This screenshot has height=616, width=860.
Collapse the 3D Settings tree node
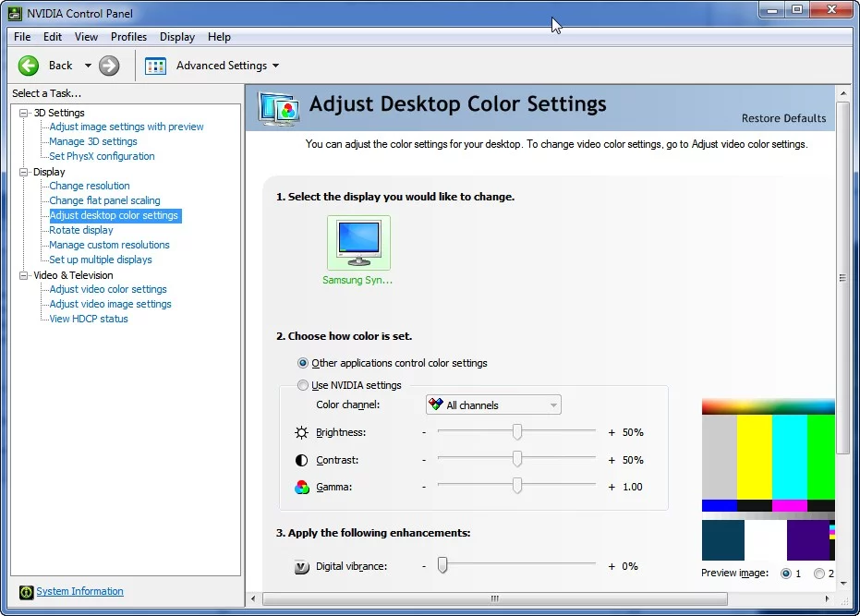tap(24, 113)
